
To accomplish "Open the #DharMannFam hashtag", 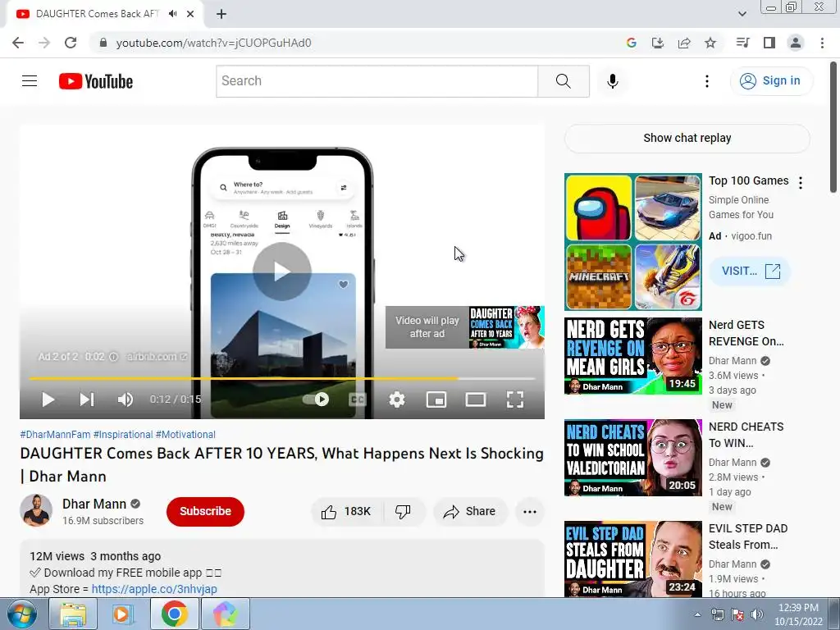I will pyautogui.click(x=55, y=435).
